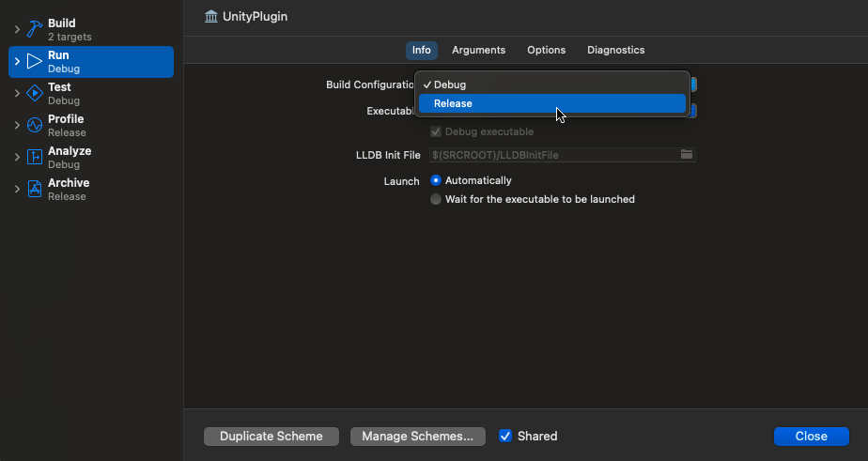Choose the Archive icon in sidebar
This screenshot has height=461, width=868.
coord(35,190)
